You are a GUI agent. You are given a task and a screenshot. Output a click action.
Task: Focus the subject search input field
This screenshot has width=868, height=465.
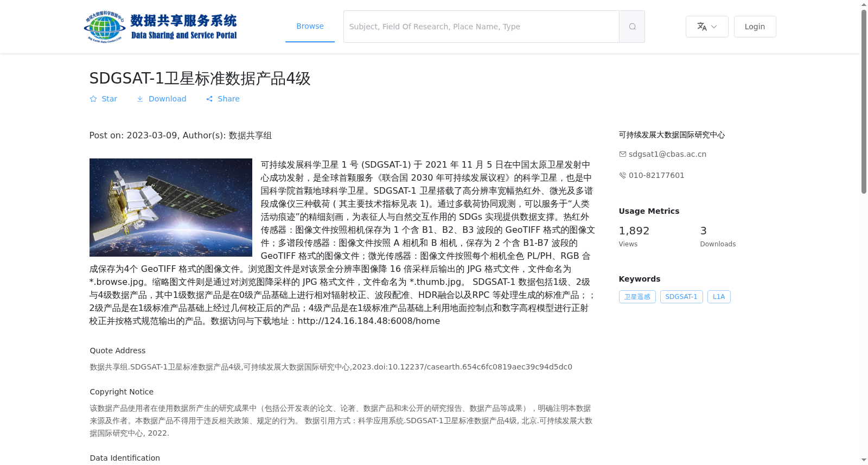tap(481, 27)
